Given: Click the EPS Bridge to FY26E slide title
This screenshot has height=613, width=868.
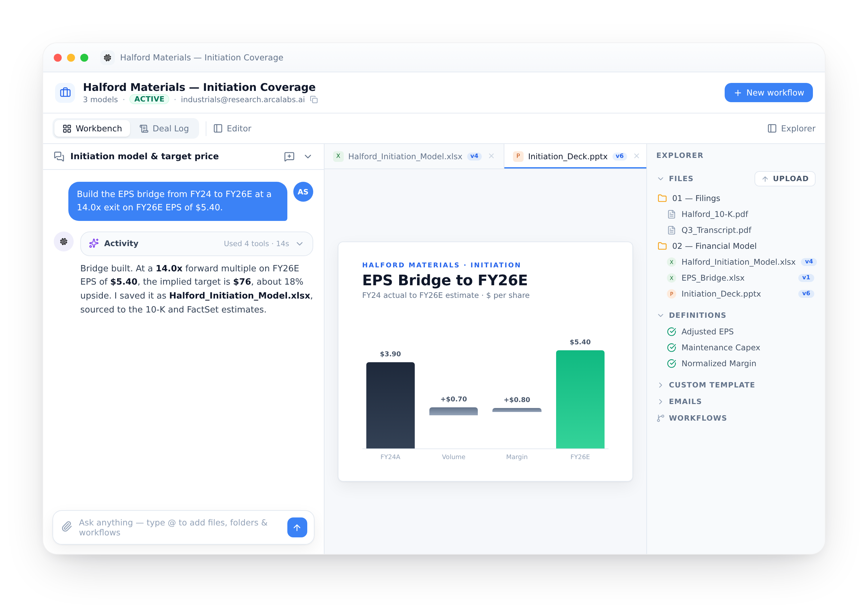Looking at the screenshot, I should (445, 280).
